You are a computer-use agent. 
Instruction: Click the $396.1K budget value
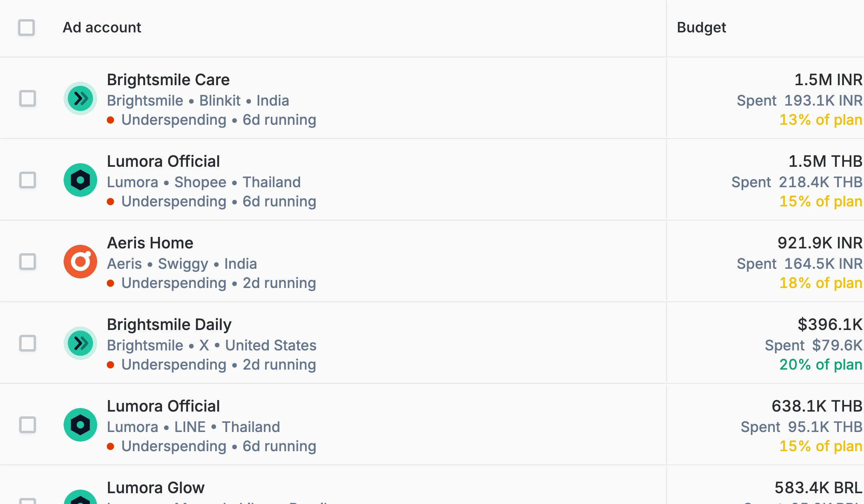(830, 325)
